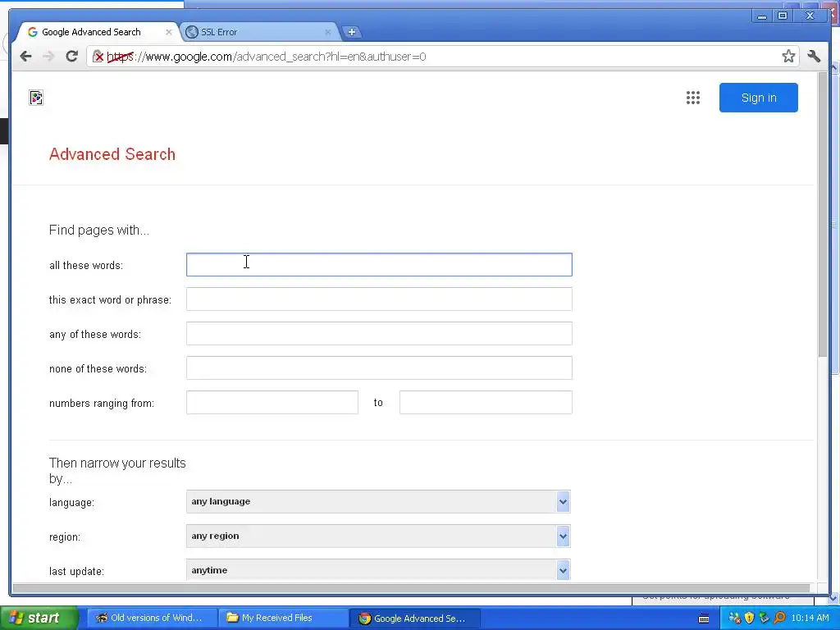The width and height of the screenshot is (840, 630).
Task: Open the on-screen keyboard taskbar icon
Action: 704,619
